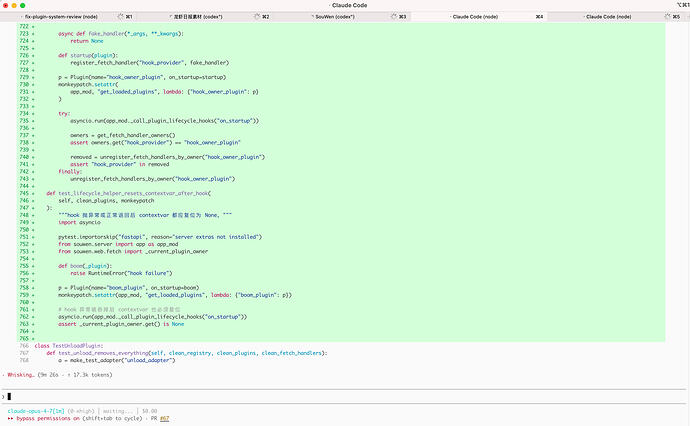The image size is (690, 426).
Task: Click the activity spinner icon beside ⌘3
Action: (x=394, y=17)
